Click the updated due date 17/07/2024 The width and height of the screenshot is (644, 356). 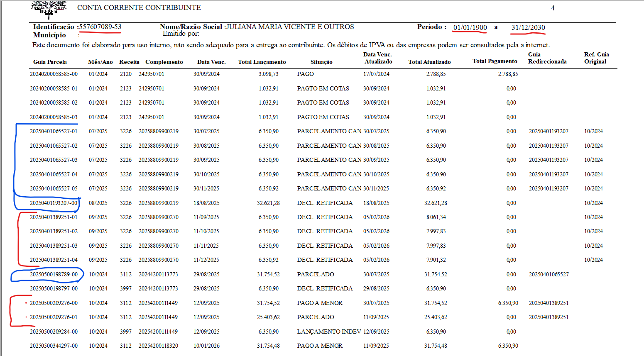click(x=376, y=74)
